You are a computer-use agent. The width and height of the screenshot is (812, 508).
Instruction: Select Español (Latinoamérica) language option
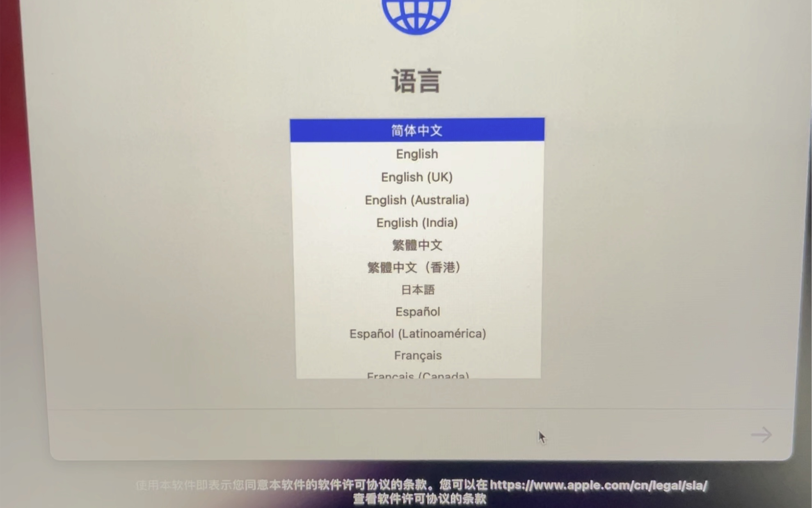pyautogui.click(x=417, y=333)
